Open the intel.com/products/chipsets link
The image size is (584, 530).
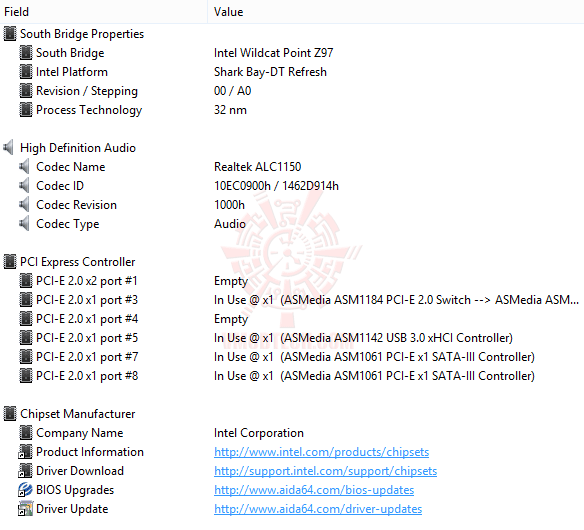click(321, 452)
